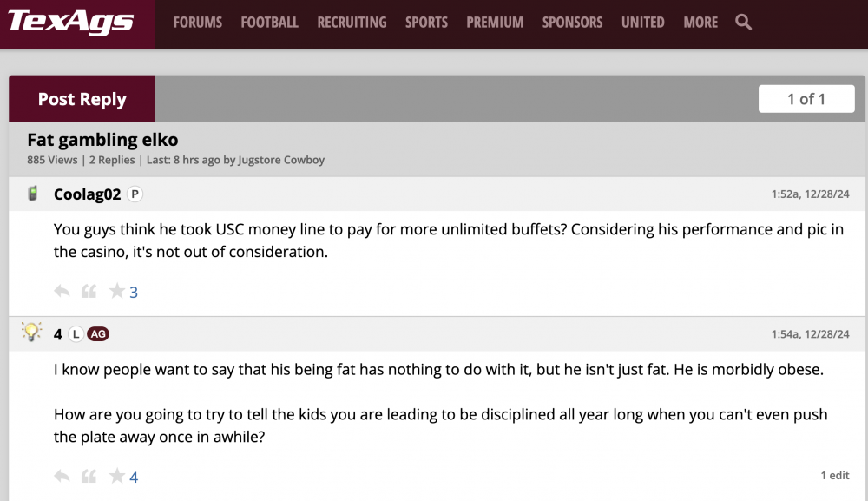Star the post by user 4
Image resolution: width=868 pixels, height=501 pixels.
tap(116, 476)
